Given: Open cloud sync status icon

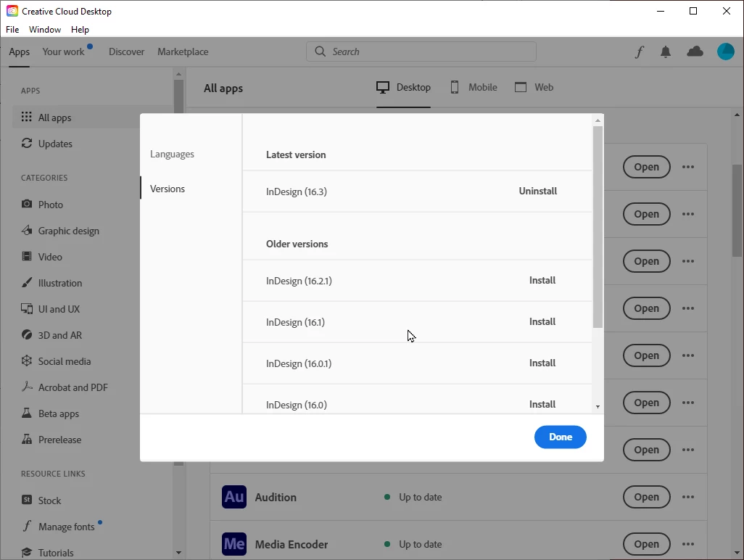Looking at the screenshot, I should tap(695, 52).
